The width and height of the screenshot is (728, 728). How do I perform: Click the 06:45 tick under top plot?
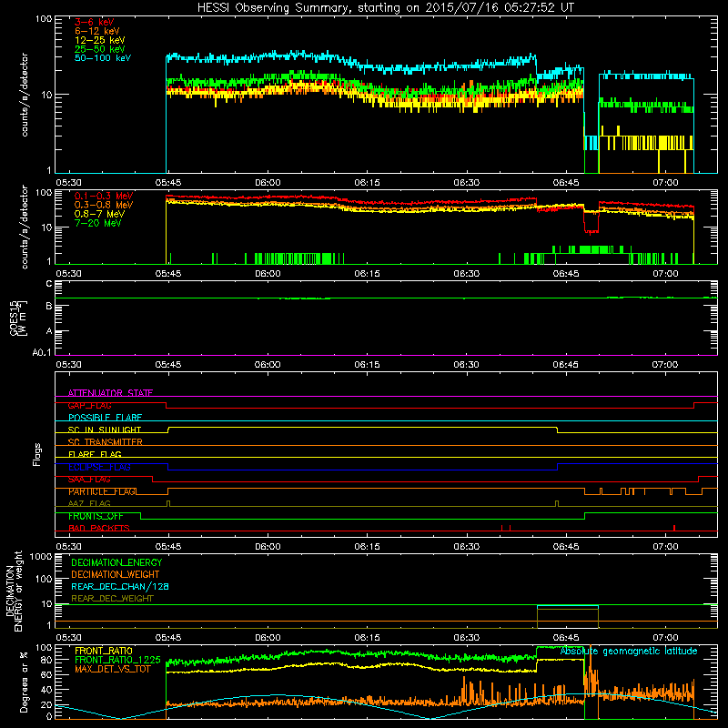[x=565, y=183]
